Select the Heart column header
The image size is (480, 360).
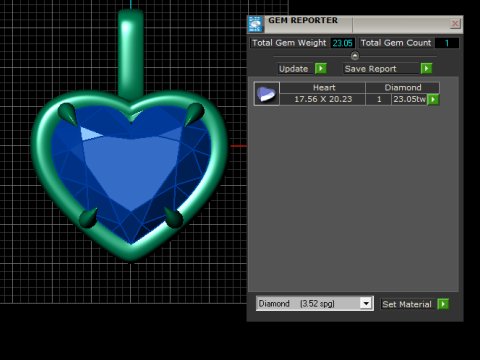[323, 88]
